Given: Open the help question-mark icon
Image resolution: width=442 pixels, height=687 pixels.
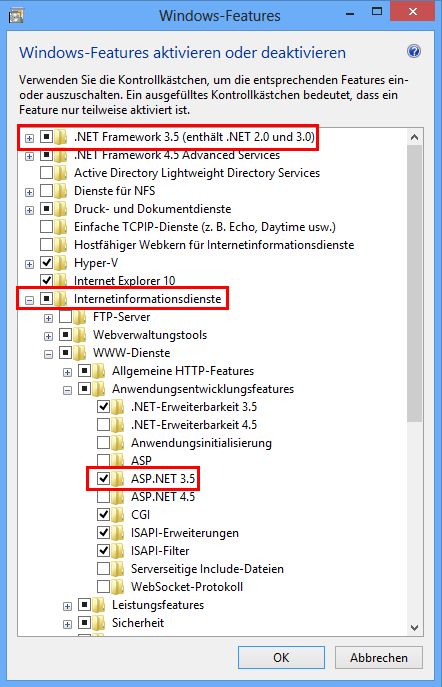Looking at the screenshot, I should [x=414, y=51].
